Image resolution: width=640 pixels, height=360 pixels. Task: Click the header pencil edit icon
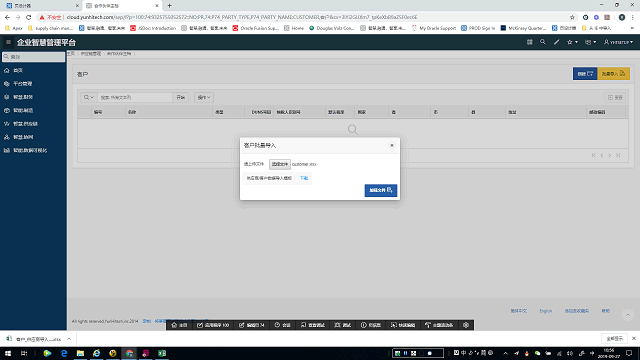tap(556, 42)
